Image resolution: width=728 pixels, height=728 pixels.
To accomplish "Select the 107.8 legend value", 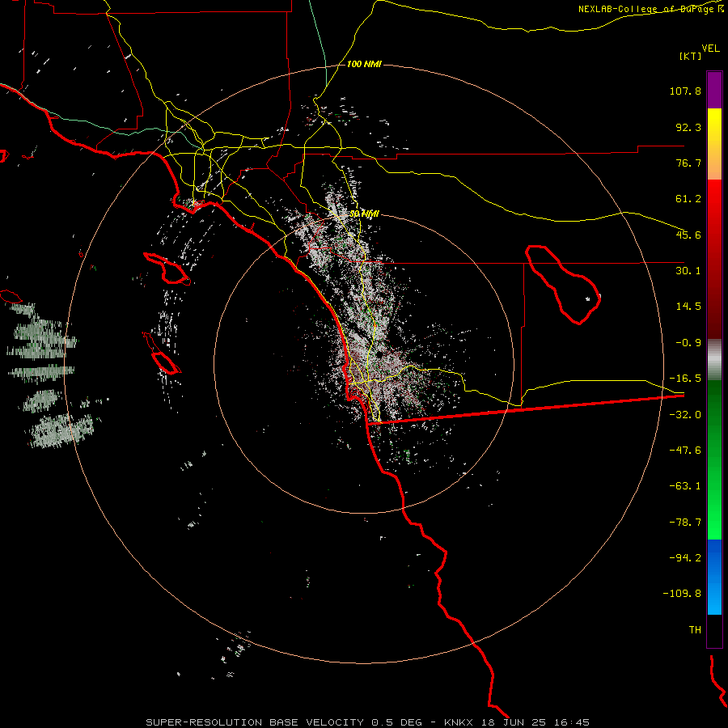I will (685, 91).
